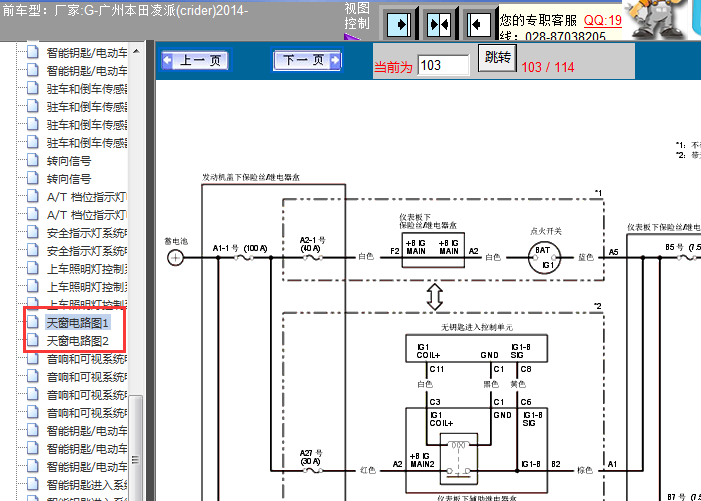Image resolution: width=701 pixels, height=501 pixels.
Task: Click the document icon beside 天窗电路图1
Action: point(33,321)
